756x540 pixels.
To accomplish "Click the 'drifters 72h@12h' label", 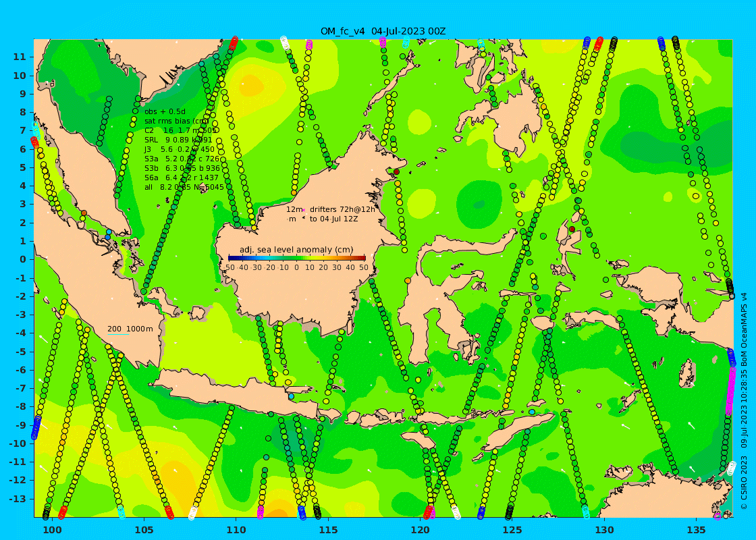I will pyautogui.click(x=342, y=209).
